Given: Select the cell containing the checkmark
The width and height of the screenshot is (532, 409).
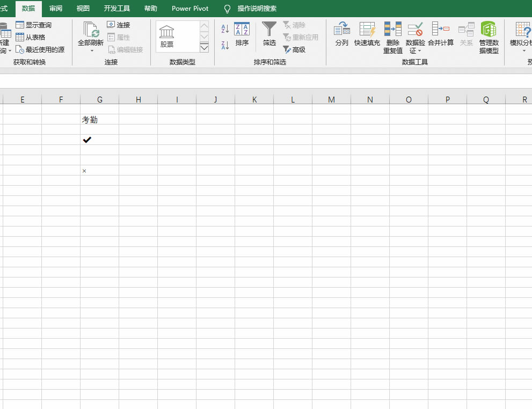Looking at the screenshot, I should [x=99, y=140].
